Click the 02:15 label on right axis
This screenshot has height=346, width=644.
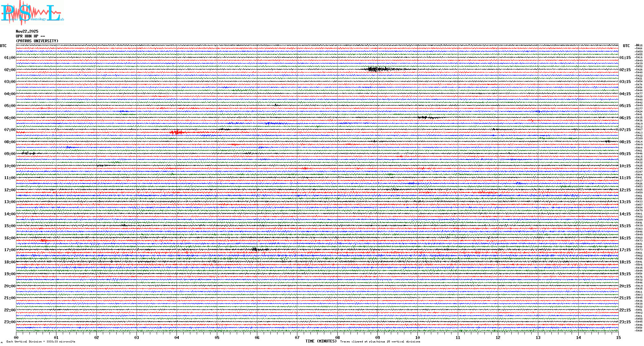coord(625,70)
